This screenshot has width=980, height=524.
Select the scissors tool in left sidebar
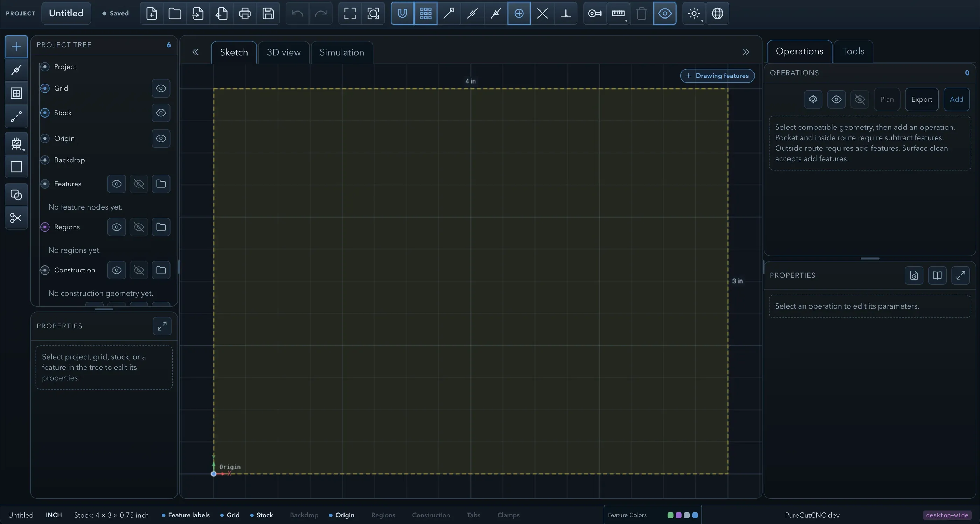pos(16,218)
